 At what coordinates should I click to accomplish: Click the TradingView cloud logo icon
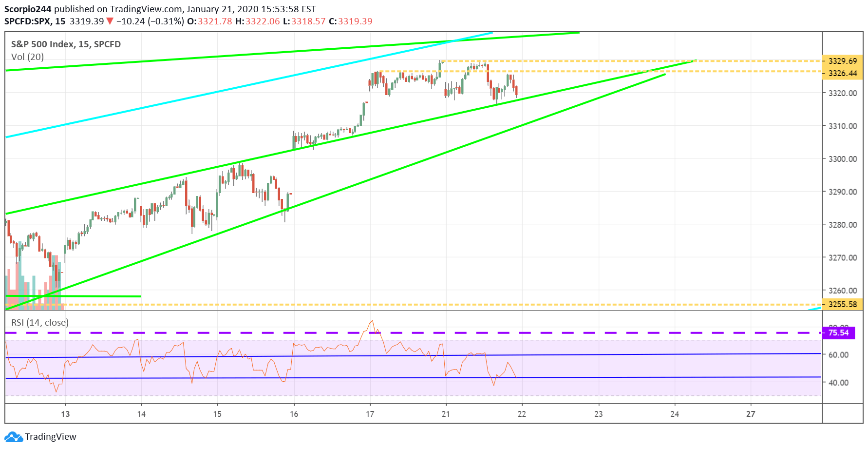14,436
